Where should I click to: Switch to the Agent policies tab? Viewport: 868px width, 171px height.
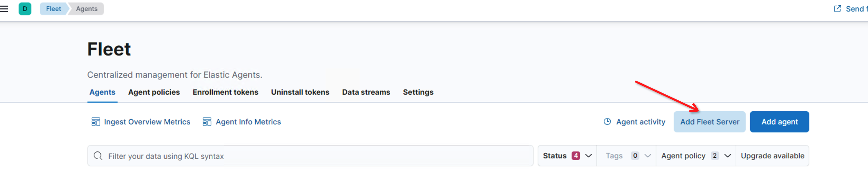pos(153,92)
